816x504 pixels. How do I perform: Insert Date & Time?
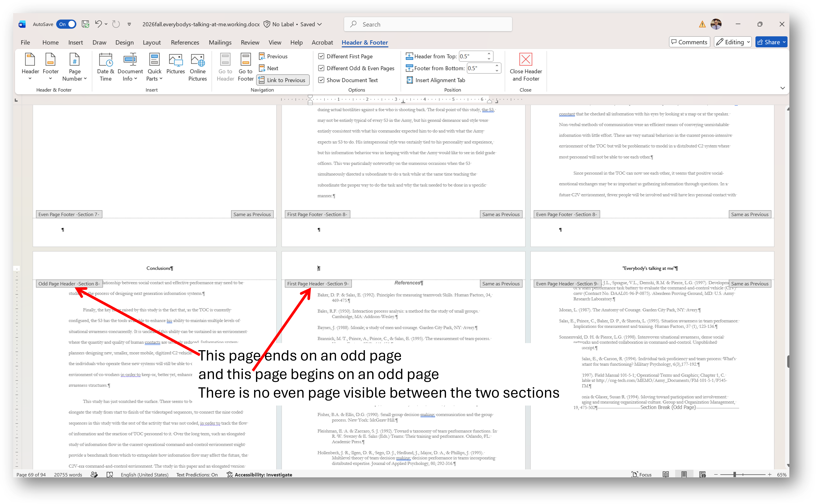coord(105,66)
